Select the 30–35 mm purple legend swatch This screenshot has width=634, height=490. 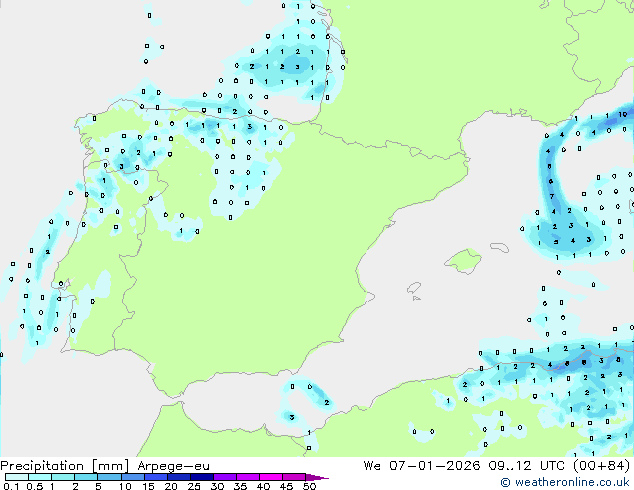pos(224,477)
